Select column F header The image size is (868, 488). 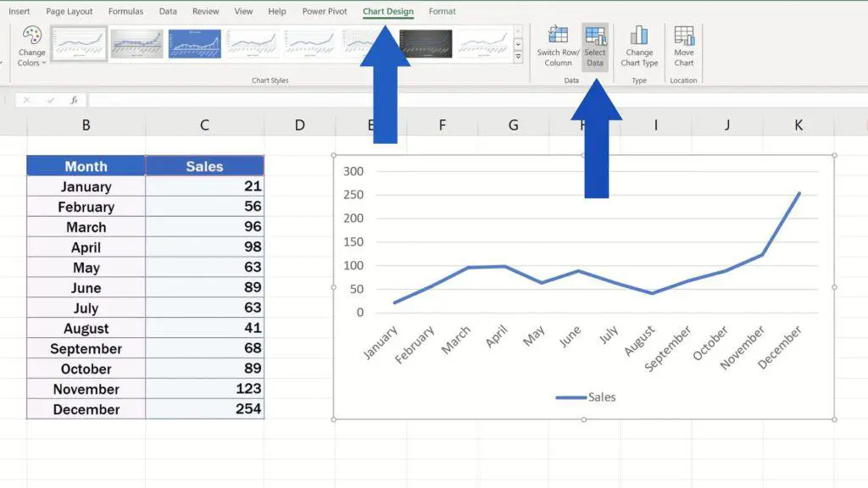pyautogui.click(x=442, y=125)
